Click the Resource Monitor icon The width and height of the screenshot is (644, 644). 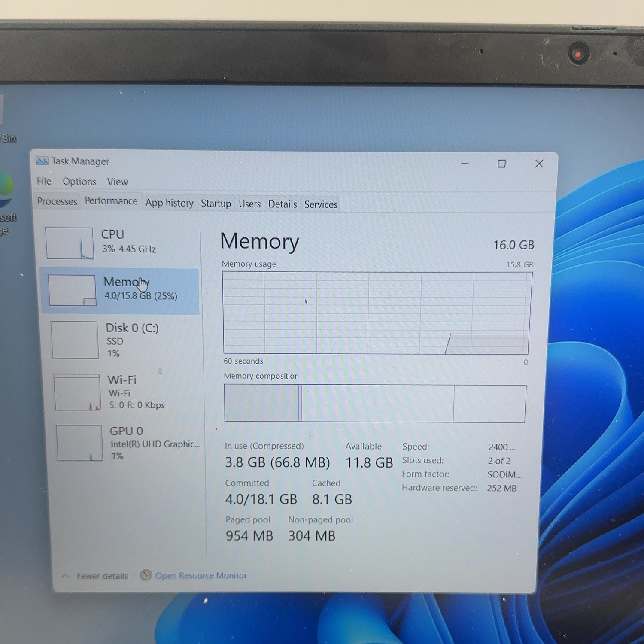point(146,575)
